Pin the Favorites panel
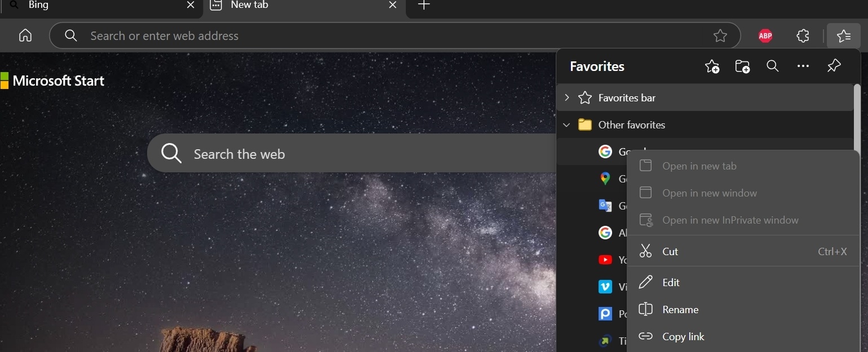The height and width of the screenshot is (352, 868). tap(834, 66)
